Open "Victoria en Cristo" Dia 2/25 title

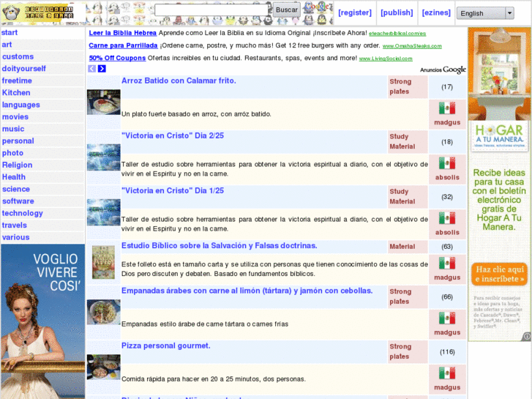(173, 136)
